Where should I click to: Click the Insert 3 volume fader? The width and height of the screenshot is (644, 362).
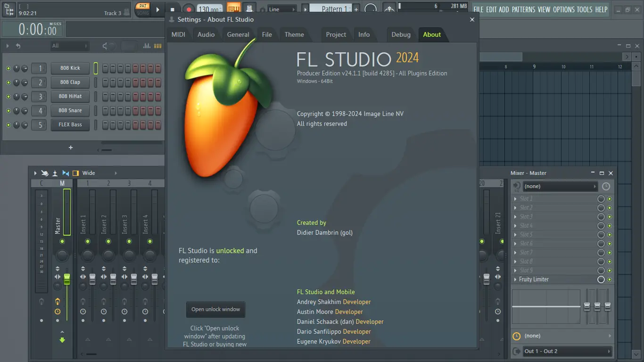point(134,279)
